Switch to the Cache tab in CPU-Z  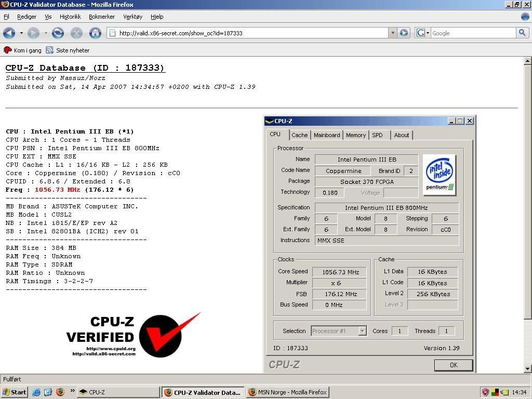300,135
